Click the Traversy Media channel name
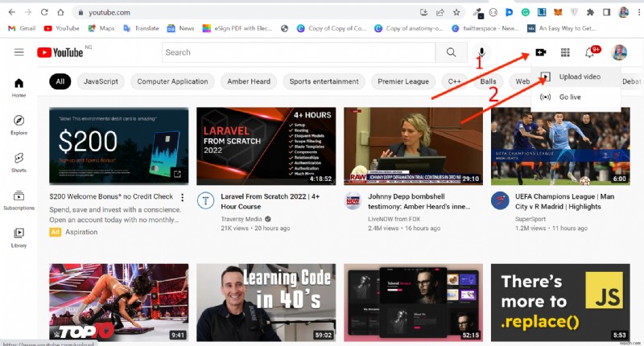The height and width of the screenshot is (346, 644). [241, 219]
